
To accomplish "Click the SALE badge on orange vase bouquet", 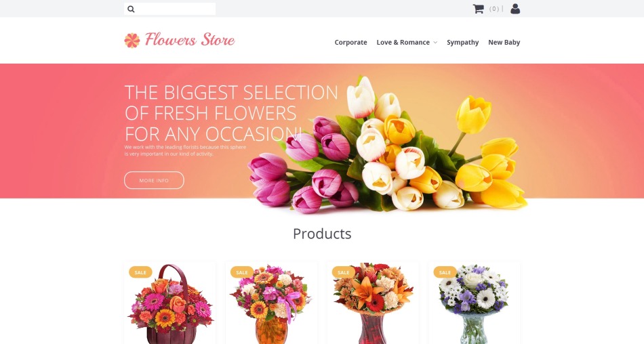I will point(242,272).
